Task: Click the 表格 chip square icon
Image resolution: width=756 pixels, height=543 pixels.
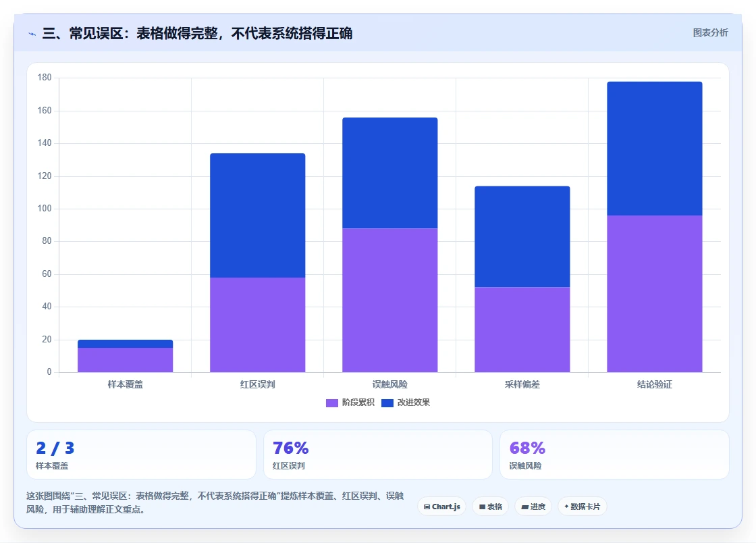Action: [x=482, y=507]
